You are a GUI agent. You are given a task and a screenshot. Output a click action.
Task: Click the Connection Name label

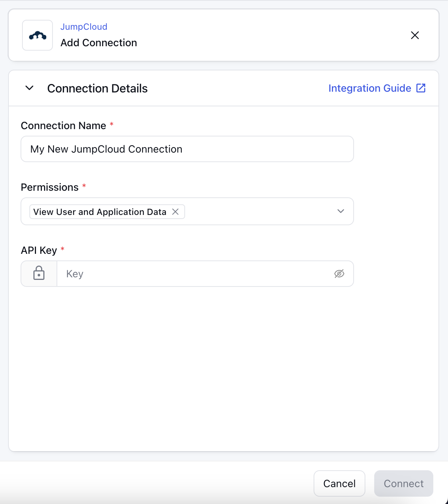[x=64, y=125]
